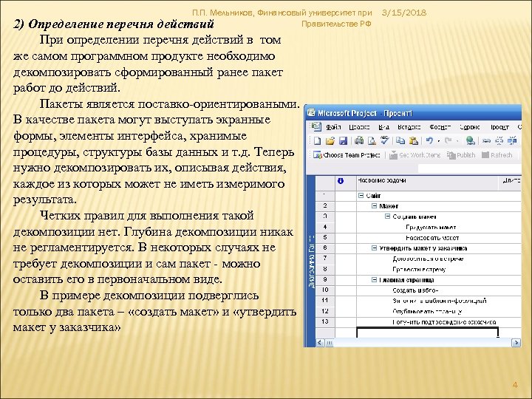532x399 pixels.
Task: Collapse the Создать макет task group
Action: click(387, 216)
